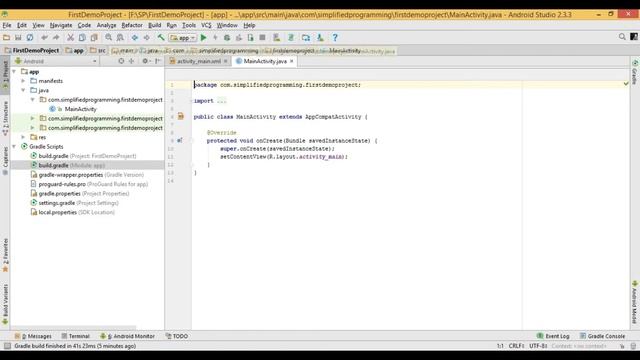The image size is (640, 360).
Task: Open the Navigate menu
Action: pyautogui.click(x=61, y=25)
